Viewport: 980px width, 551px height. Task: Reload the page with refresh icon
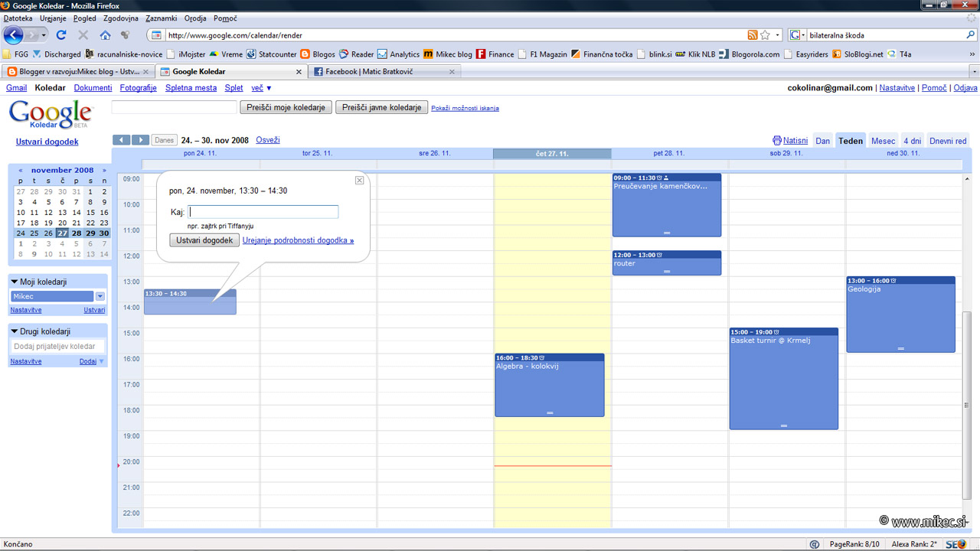(x=60, y=34)
